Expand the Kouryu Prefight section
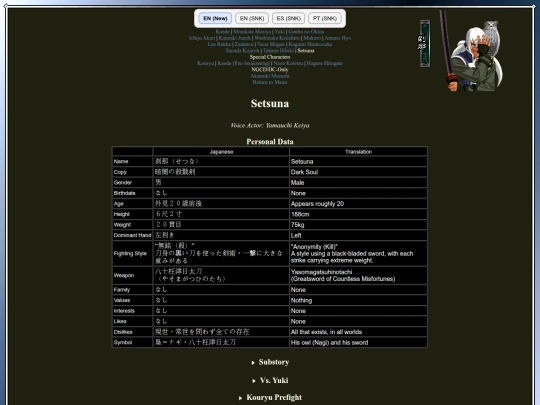 coord(270,397)
